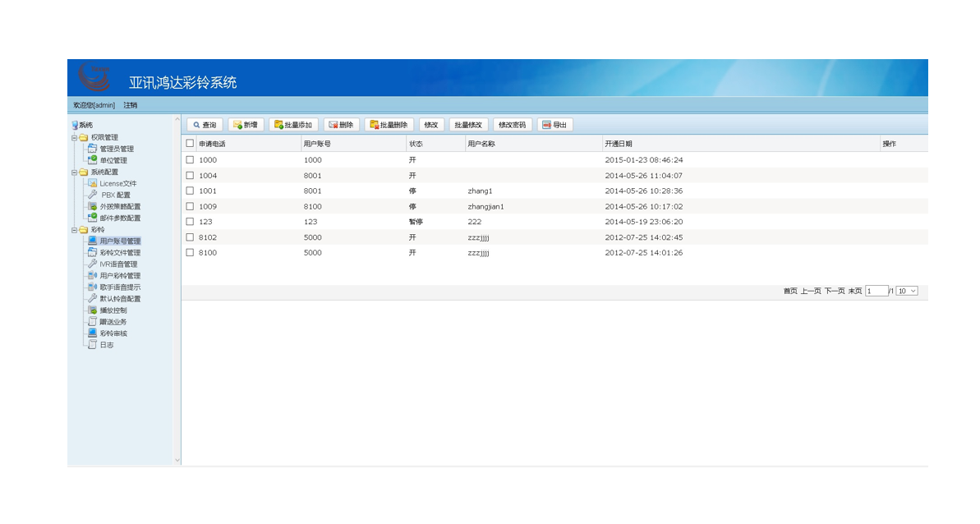Click the 批量删除 batch delete icon

(x=374, y=126)
